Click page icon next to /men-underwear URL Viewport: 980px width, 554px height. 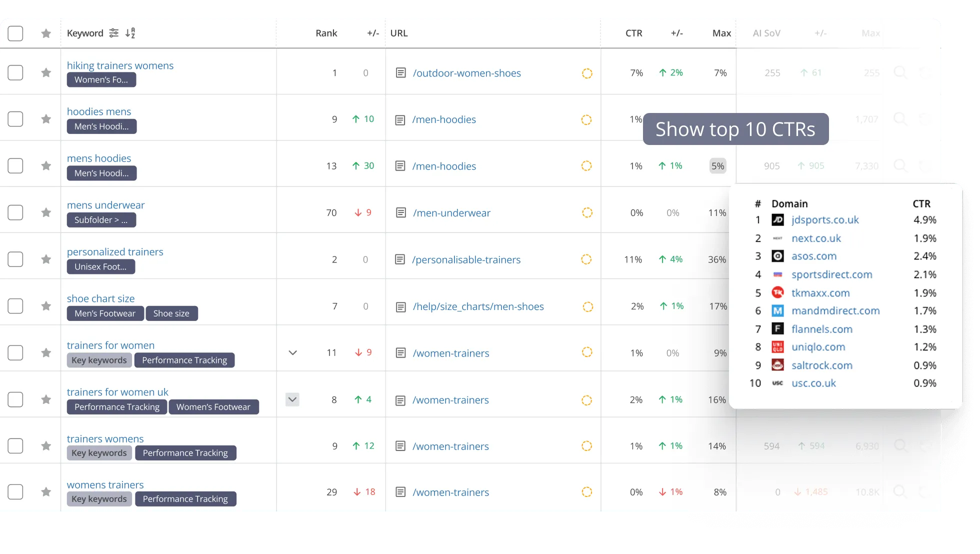pos(400,212)
